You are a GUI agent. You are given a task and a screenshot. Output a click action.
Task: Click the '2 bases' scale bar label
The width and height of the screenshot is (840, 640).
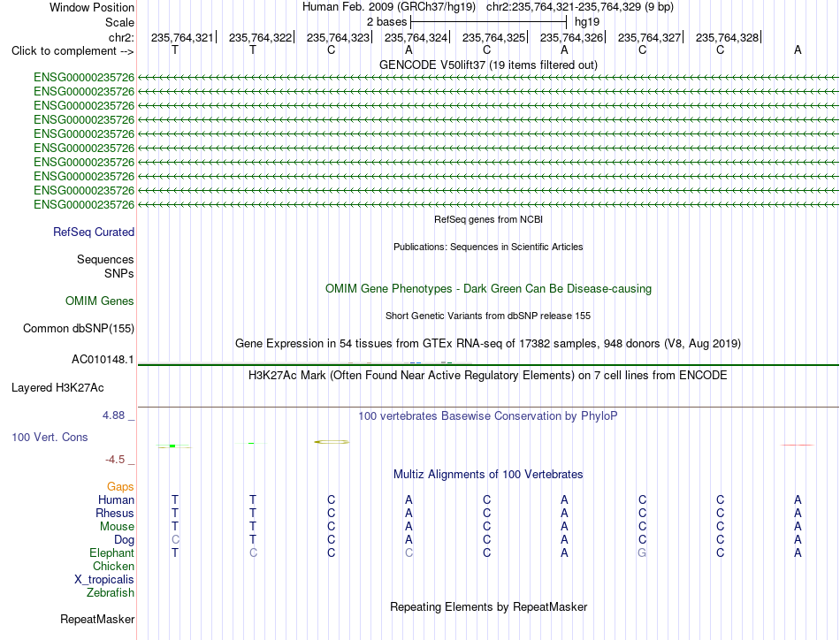tap(386, 22)
